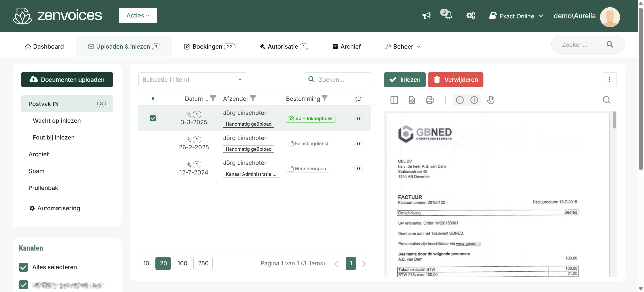This screenshot has height=292, width=644.
Task: Disable the Alles selecteren channel checkbox
Action: pyautogui.click(x=23, y=267)
